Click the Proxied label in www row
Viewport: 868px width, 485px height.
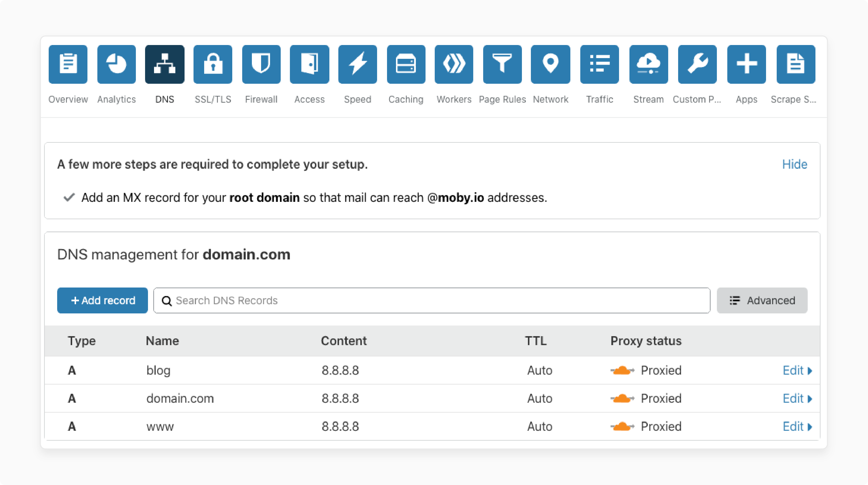[x=661, y=426]
